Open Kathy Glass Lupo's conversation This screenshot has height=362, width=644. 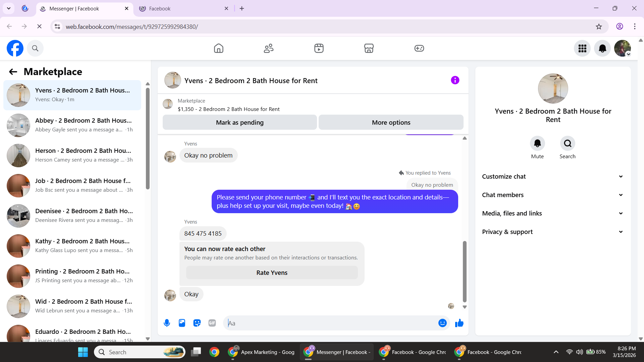72,246
